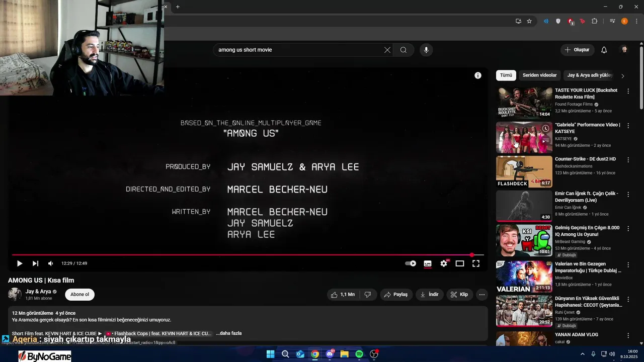
Task: Open the player settings gear
Action: coord(444,263)
